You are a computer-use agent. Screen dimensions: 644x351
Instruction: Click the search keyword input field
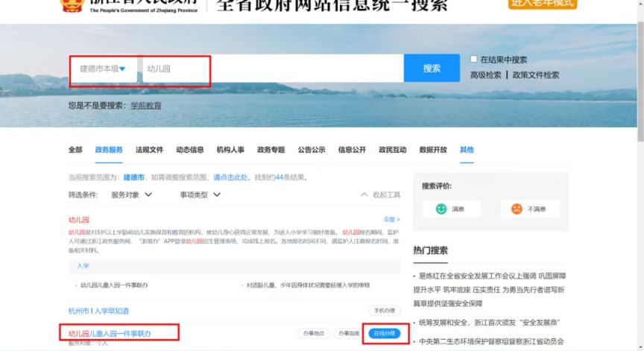coord(273,69)
